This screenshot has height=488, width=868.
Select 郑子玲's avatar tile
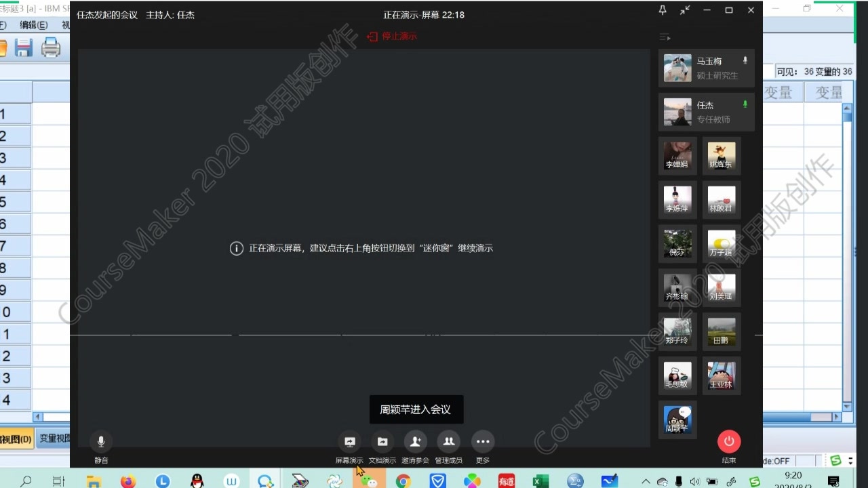677,332
